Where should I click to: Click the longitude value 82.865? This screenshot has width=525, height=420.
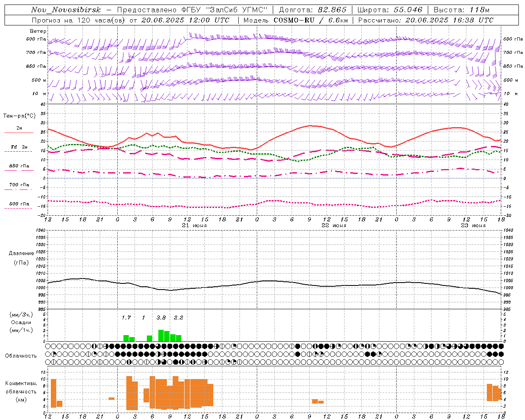[332, 10]
